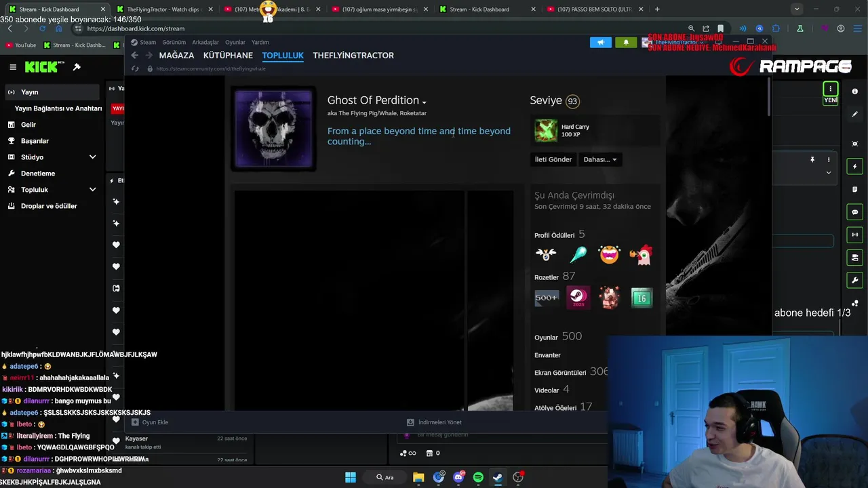Open the 500+ games badge
The image size is (868, 488).
click(546, 298)
